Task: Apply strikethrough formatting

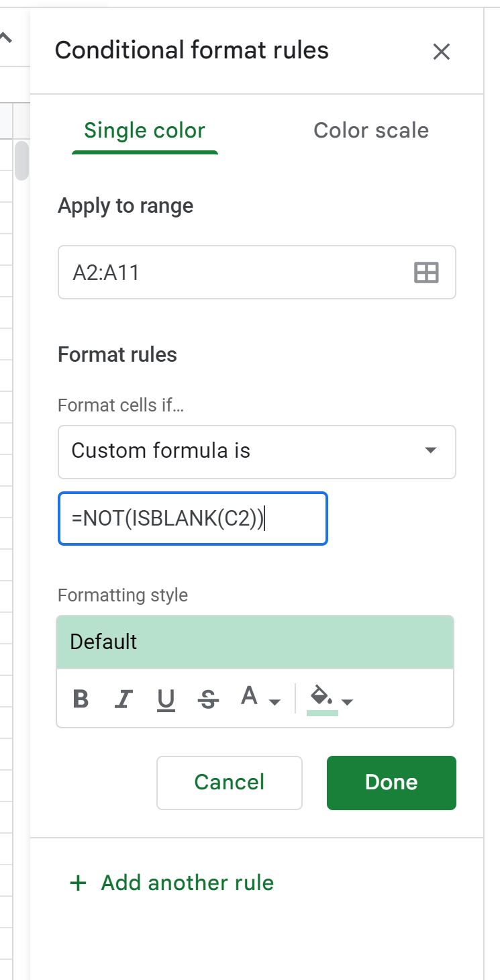Action: coord(209,699)
